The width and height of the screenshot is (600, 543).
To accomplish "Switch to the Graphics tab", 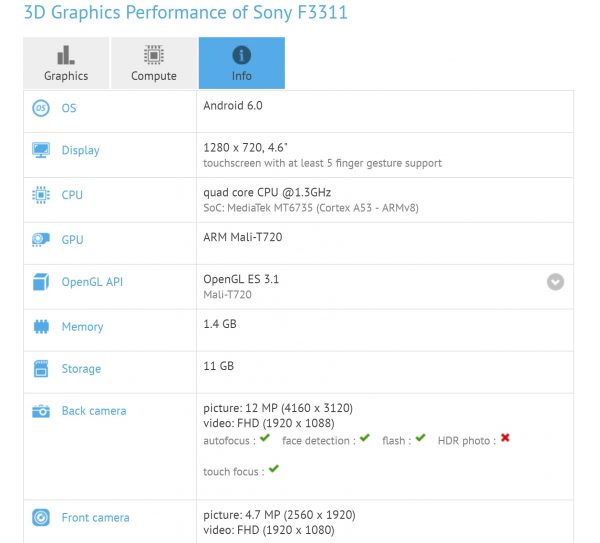I will click(x=66, y=63).
